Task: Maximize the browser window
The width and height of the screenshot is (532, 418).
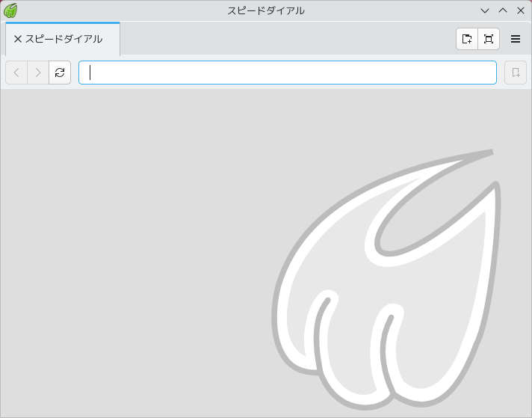Action: click(503, 11)
